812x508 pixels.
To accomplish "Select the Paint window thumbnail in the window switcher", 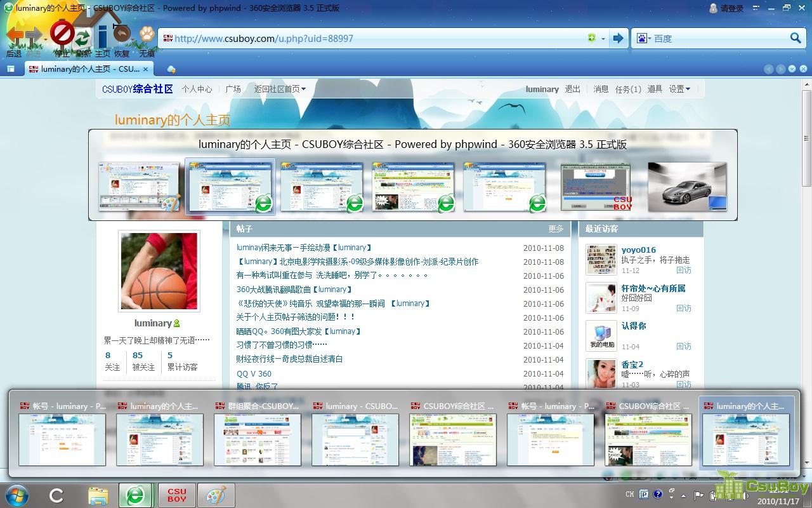I will pos(140,186).
